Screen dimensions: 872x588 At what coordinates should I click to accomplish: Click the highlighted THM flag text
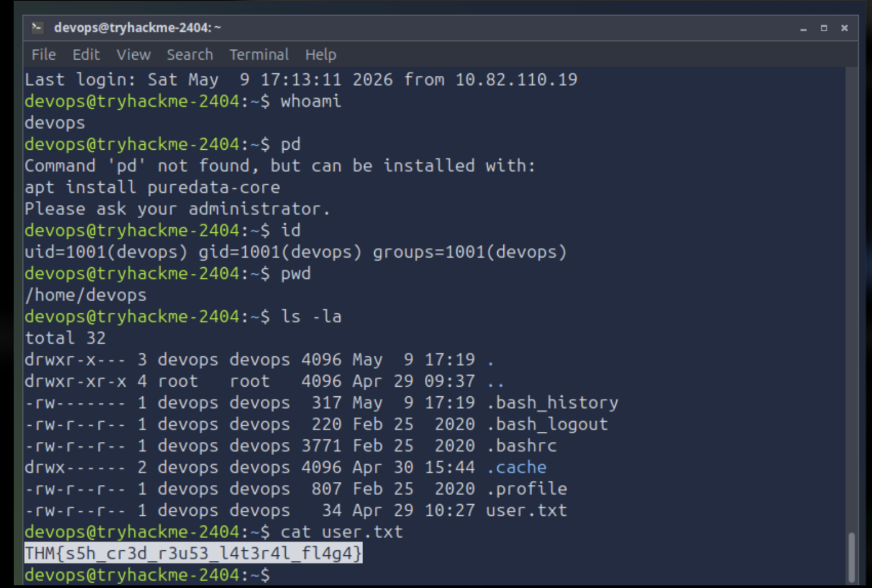(x=194, y=553)
